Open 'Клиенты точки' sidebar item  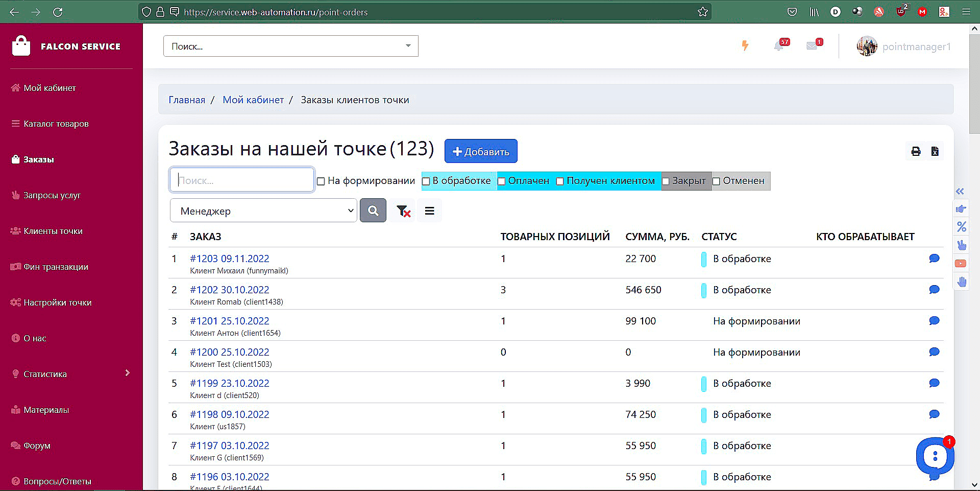(53, 231)
